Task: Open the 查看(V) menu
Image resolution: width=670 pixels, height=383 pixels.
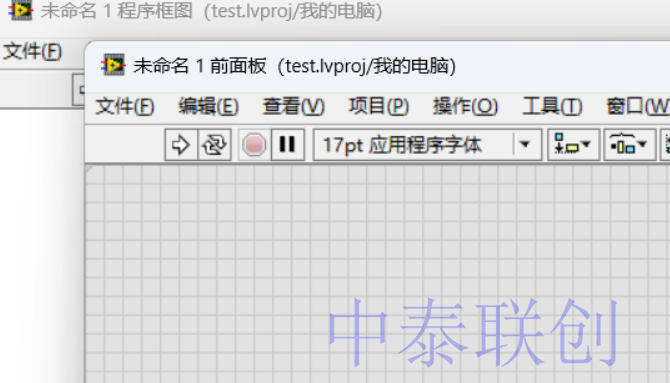Action: [294, 106]
